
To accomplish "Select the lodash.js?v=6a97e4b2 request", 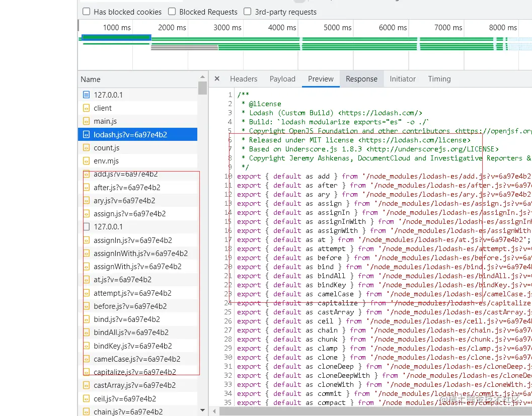I will 130,135.
